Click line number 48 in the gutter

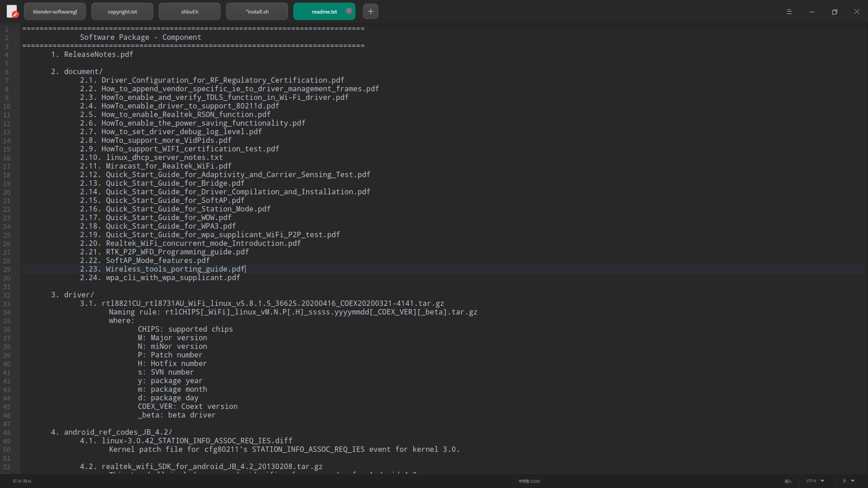click(x=7, y=432)
